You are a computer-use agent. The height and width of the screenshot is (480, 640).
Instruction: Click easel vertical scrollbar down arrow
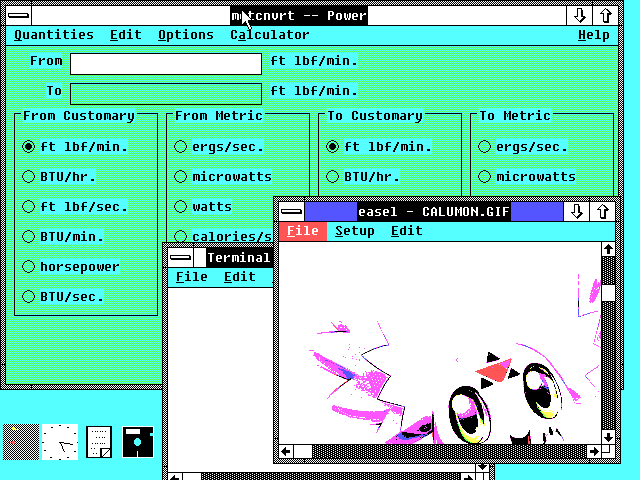pos(608,437)
